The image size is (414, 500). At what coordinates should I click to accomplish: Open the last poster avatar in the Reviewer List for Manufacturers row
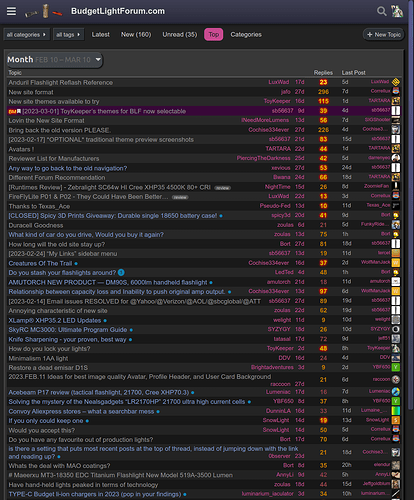[x=396, y=158]
